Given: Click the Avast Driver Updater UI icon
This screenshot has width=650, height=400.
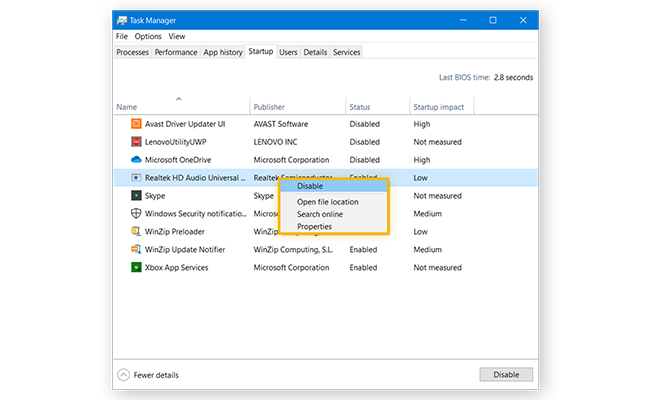Looking at the screenshot, I should point(136,124).
